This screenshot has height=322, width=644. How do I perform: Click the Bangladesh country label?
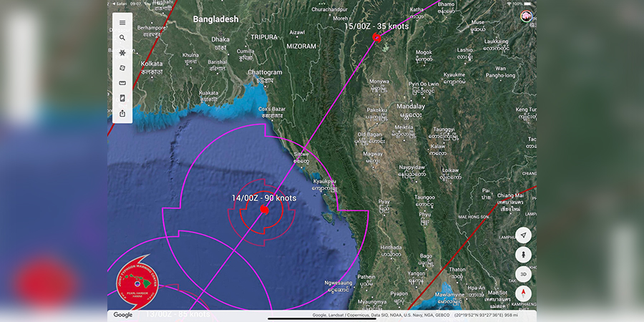pyautogui.click(x=215, y=19)
